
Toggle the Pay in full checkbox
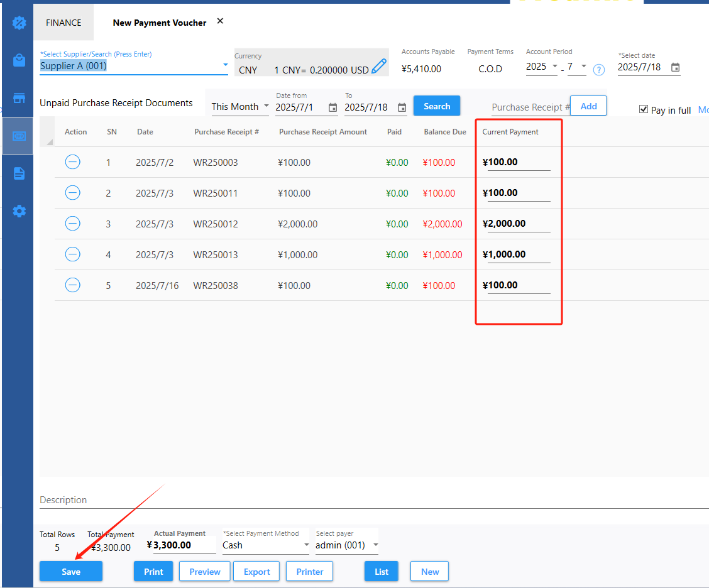coord(643,109)
